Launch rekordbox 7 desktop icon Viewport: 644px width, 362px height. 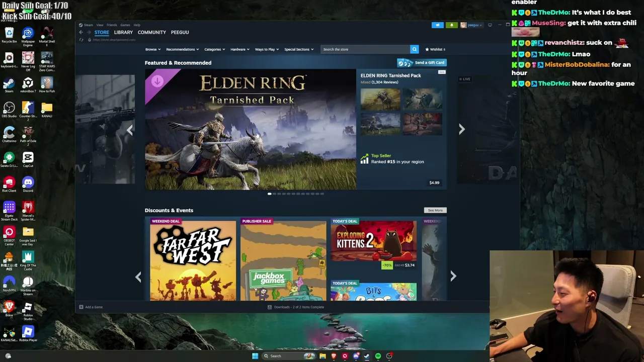28,85
